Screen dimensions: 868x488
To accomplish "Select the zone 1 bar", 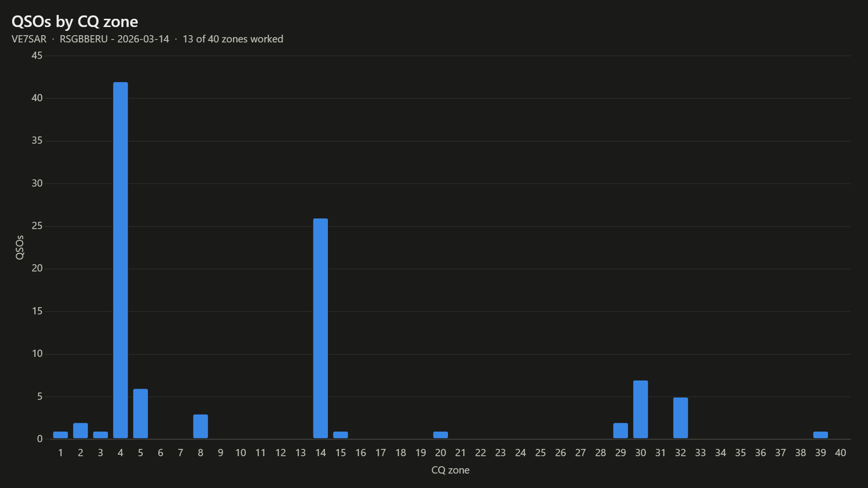I will click(60, 435).
